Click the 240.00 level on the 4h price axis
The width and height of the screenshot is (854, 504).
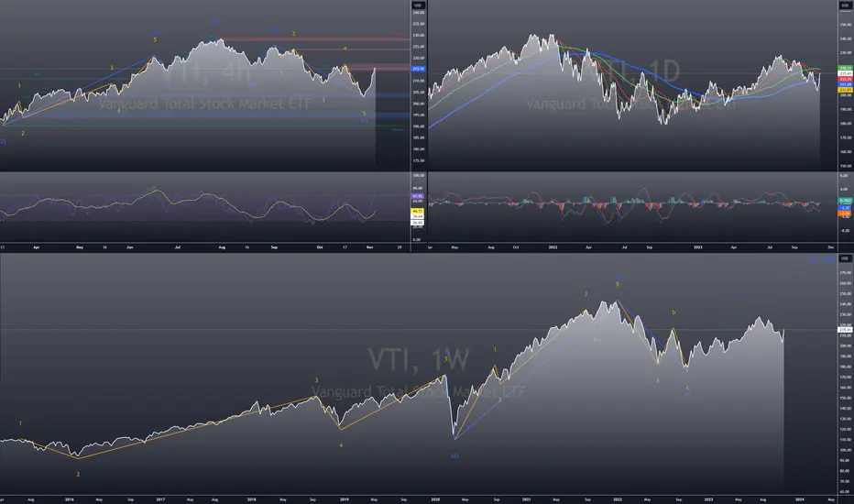418,12
